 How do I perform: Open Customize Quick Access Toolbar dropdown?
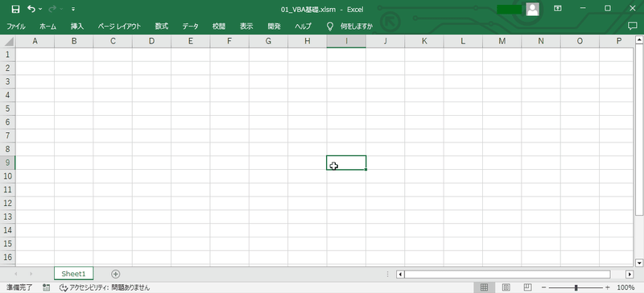73,9
